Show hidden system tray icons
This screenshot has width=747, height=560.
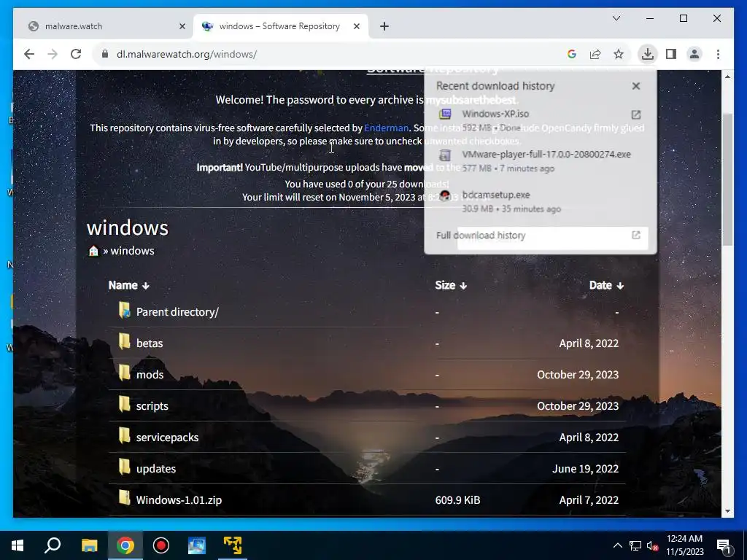point(617,545)
